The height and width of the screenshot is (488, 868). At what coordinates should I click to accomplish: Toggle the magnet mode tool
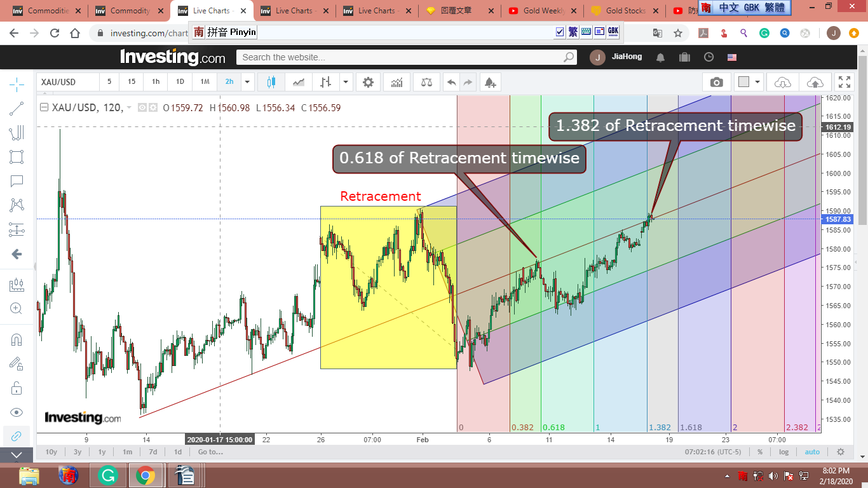pos(17,339)
